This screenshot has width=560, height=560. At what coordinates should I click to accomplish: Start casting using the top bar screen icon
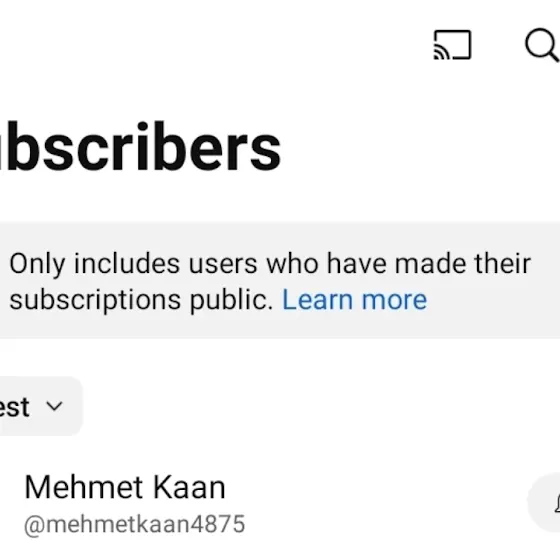tap(452, 45)
